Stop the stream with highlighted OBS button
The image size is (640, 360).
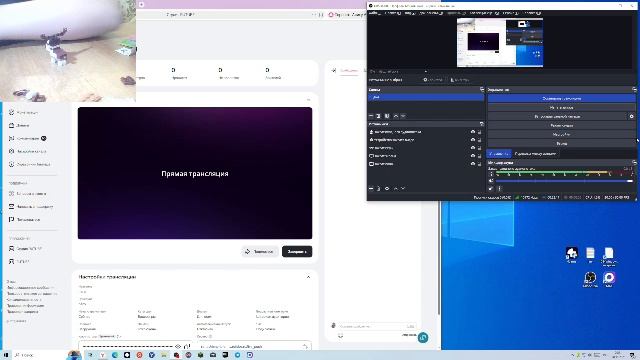(562, 98)
